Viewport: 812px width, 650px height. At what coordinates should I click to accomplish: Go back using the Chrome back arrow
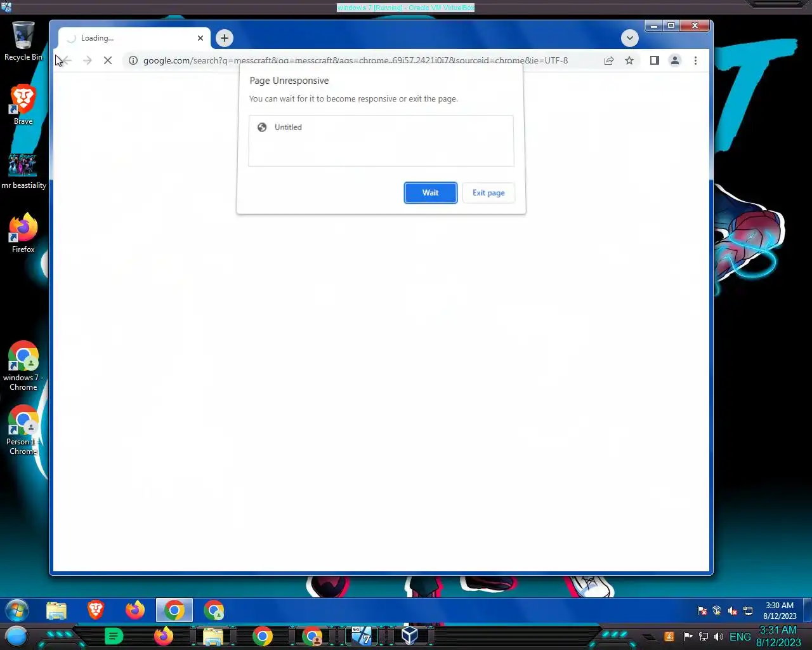67,60
